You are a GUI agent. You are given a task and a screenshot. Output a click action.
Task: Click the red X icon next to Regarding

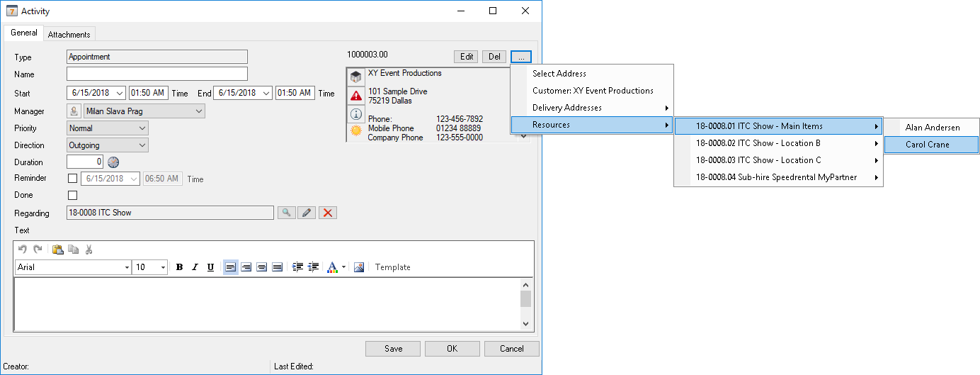coord(327,213)
